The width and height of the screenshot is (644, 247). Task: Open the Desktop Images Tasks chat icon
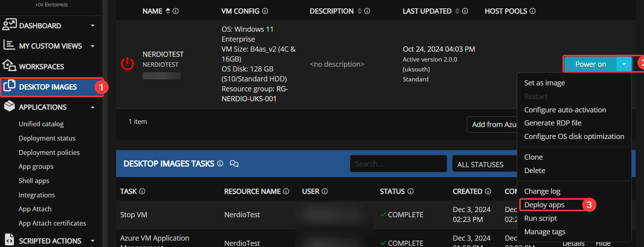[234, 164]
